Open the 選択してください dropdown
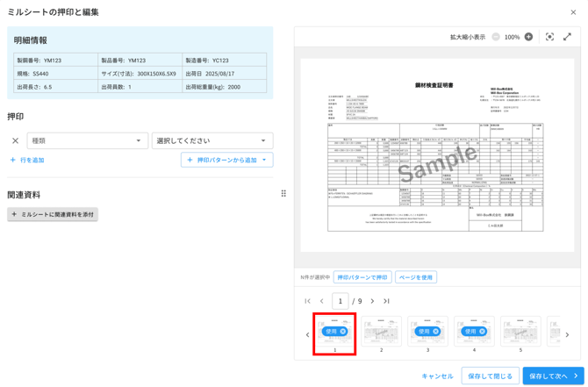 pyautogui.click(x=212, y=140)
